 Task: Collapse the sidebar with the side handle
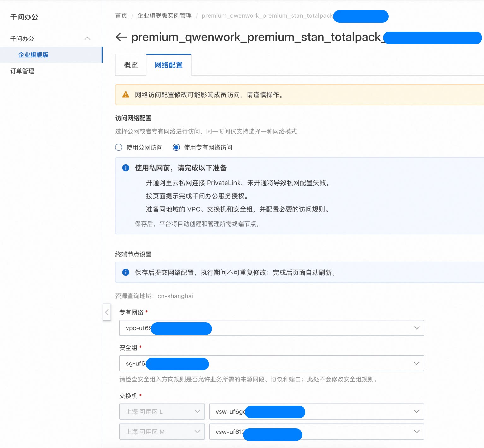(107, 312)
